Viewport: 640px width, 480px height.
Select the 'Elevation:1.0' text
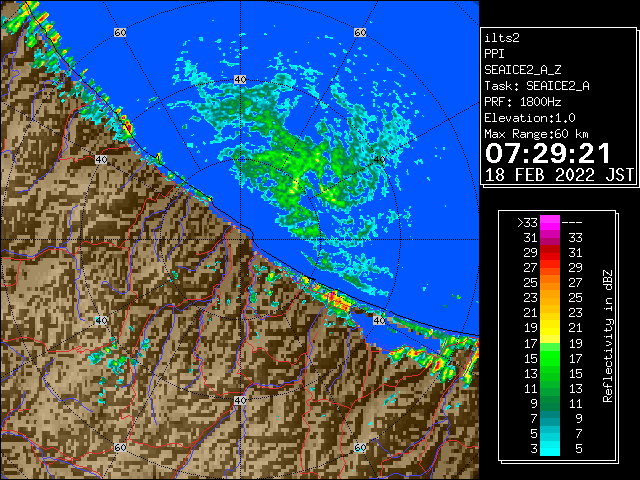point(530,118)
